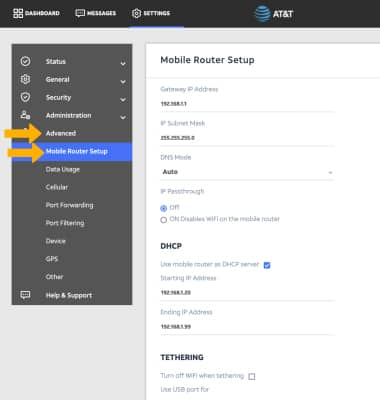Click the General gear icon in sidebar
380x400 pixels.
pos(25,79)
